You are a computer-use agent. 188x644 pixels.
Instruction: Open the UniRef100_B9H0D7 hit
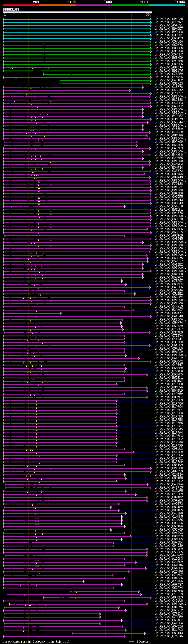click(169, 28)
